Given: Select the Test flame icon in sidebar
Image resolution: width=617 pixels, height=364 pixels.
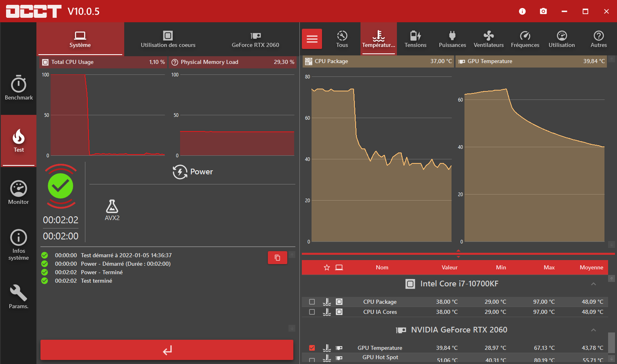Looking at the screenshot, I should click(19, 137).
